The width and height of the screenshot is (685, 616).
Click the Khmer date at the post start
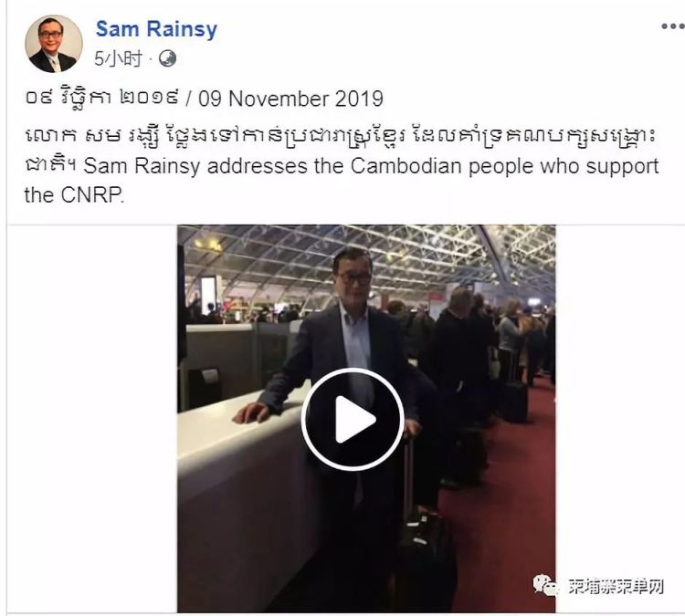click(x=102, y=99)
